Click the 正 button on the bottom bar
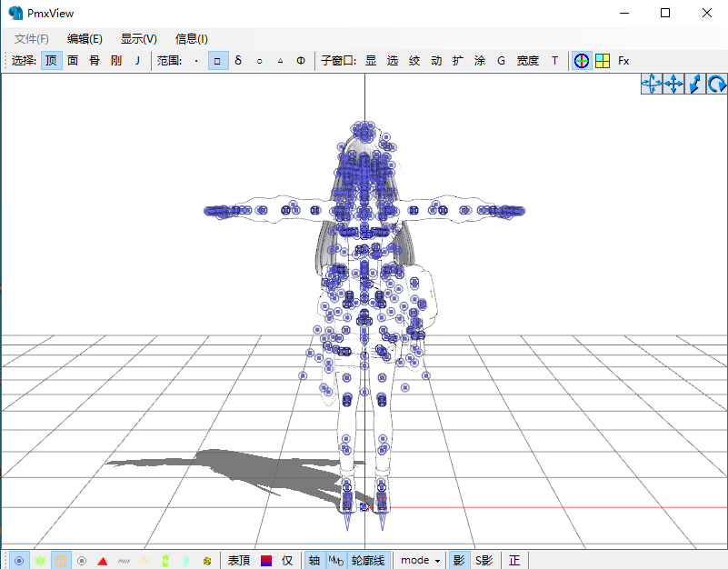The image size is (728, 569). [x=514, y=560]
